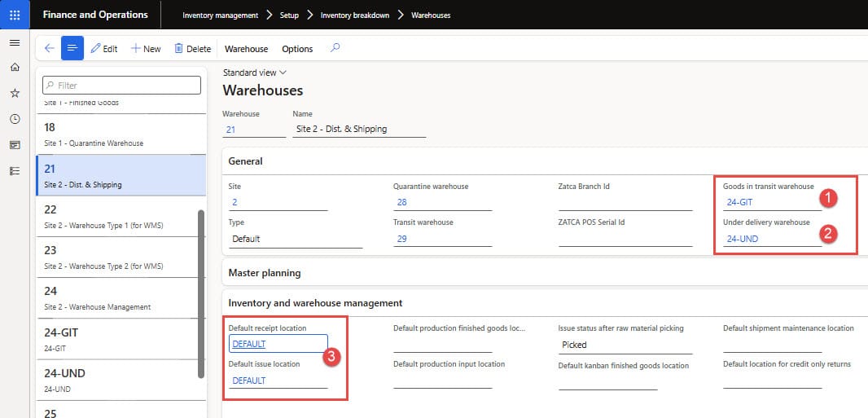Click the search magnifier in action bar
Image resolution: width=868 pixels, height=418 pixels.
click(x=335, y=48)
